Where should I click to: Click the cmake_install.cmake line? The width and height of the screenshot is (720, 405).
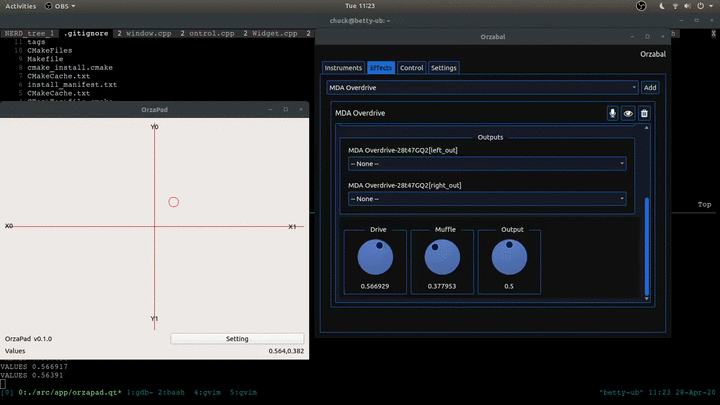coord(70,68)
